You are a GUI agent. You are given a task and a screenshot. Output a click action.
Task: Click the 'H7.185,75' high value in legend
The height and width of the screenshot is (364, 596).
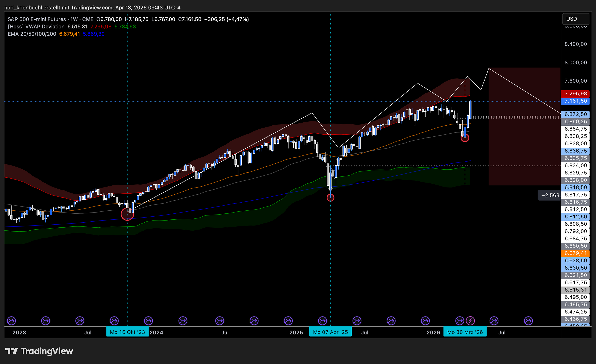click(136, 19)
